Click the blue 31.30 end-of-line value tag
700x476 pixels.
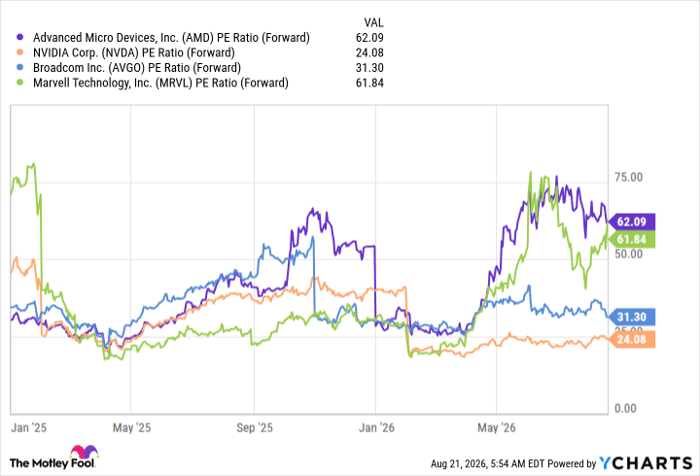(631, 317)
